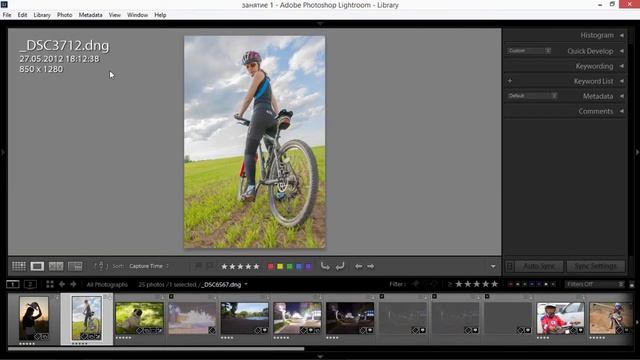Click All Photographs source label
The width and height of the screenshot is (640, 360).
[x=107, y=284]
